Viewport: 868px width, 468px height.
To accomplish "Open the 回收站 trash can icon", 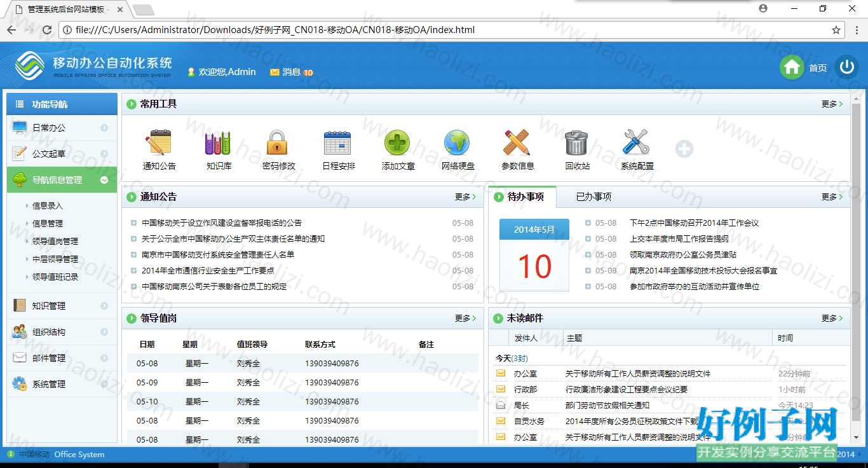I will point(576,142).
